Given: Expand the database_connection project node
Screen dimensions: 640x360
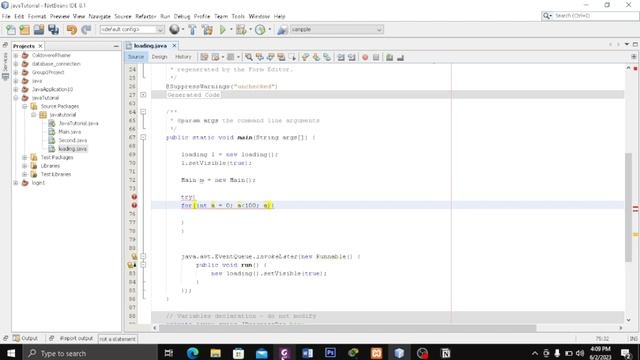Looking at the screenshot, I should click(16, 64).
